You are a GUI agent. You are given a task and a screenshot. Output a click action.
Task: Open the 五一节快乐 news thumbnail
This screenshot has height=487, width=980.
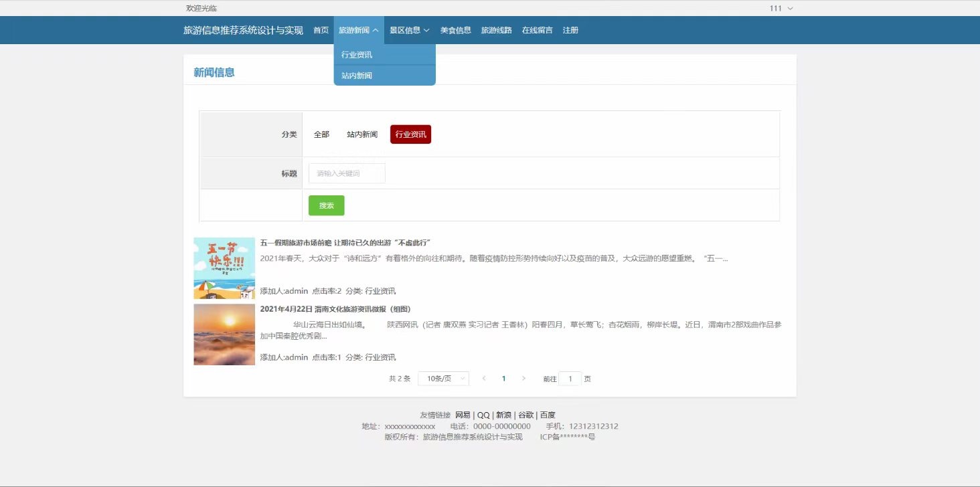click(x=224, y=268)
